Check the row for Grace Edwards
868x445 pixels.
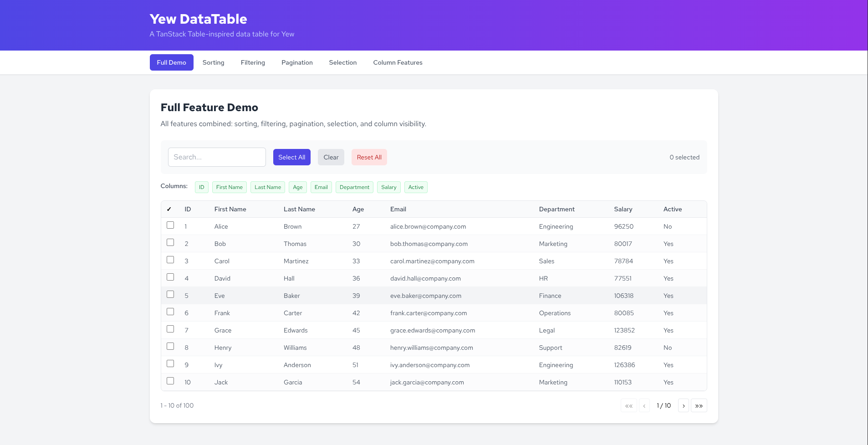point(170,329)
